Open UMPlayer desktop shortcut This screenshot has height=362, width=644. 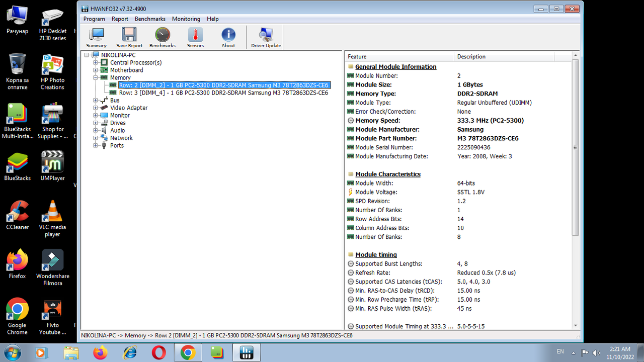click(52, 166)
